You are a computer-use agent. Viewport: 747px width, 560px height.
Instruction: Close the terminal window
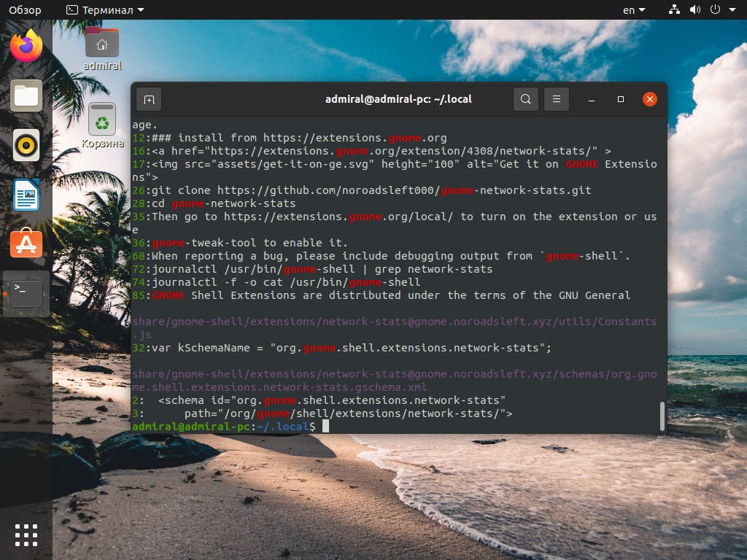tap(650, 99)
